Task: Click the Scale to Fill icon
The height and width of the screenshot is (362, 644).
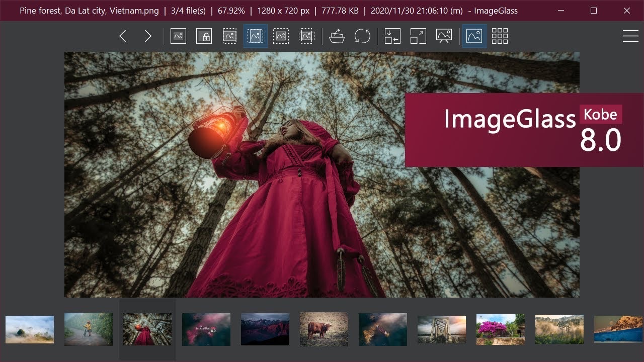Action: coord(306,36)
